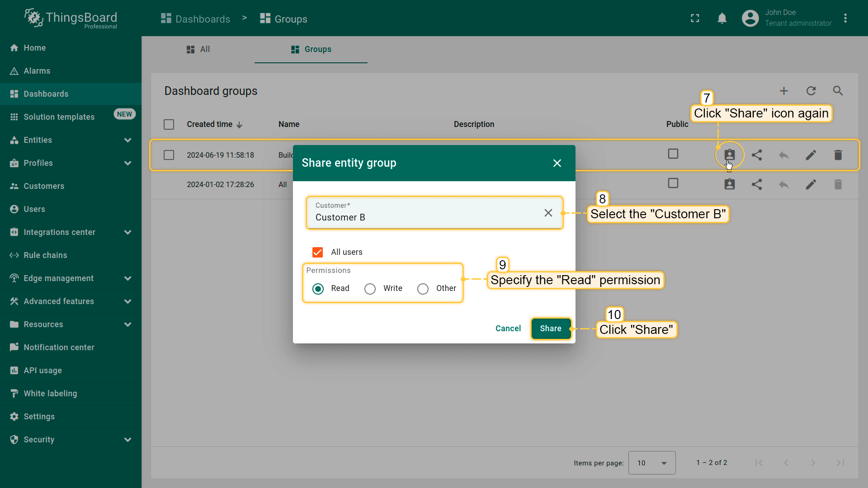This screenshot has height=488, width=868.
Task: Close the Share entity group dialog
Action: [557, 163]
